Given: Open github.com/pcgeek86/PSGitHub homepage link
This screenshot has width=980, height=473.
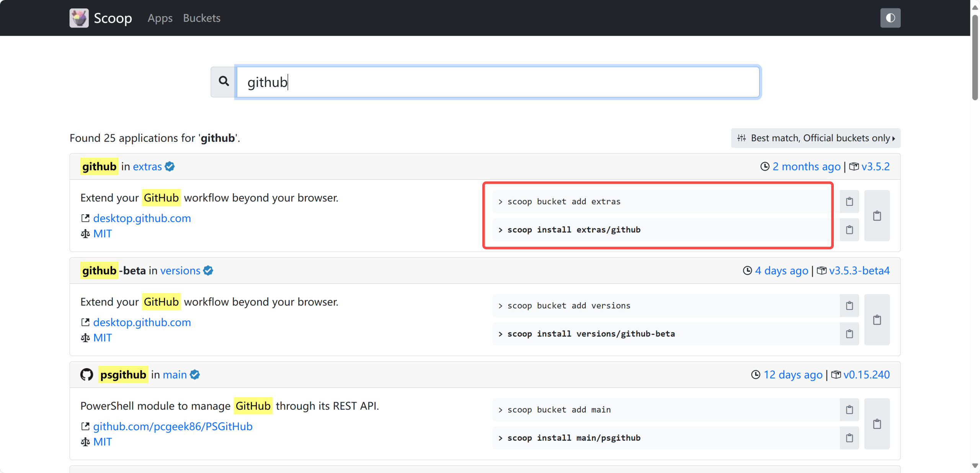Looking at the screenshot, I should [173, 427].
